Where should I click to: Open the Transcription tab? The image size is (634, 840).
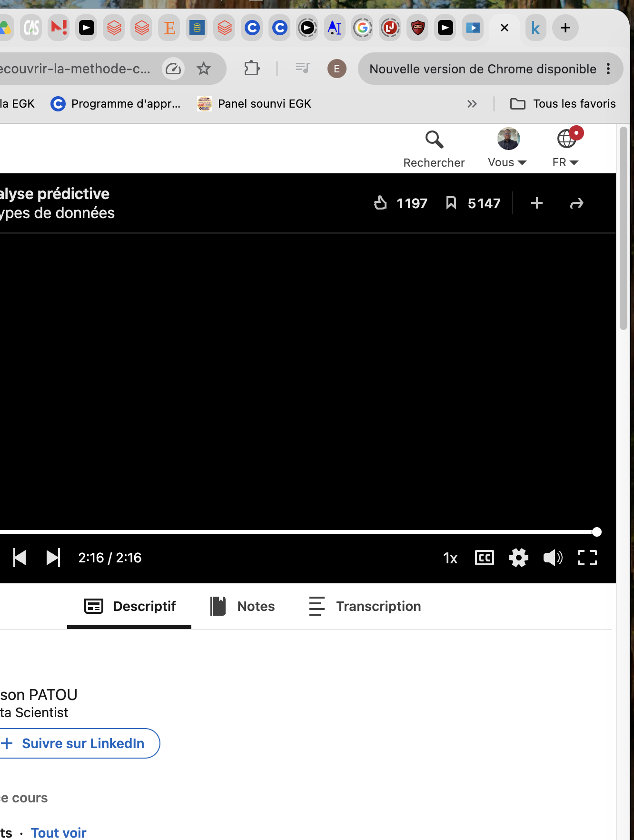[365, 606]
